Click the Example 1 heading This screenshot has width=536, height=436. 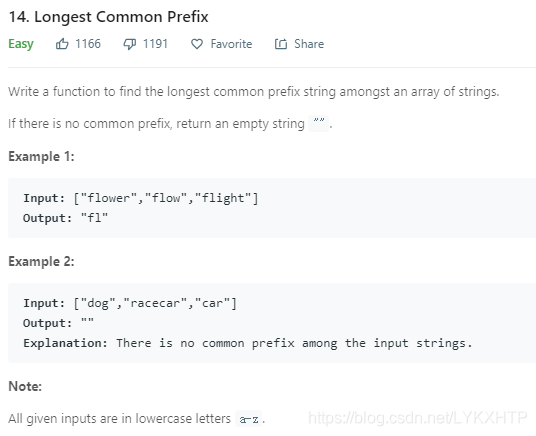[x=41, y=157]
